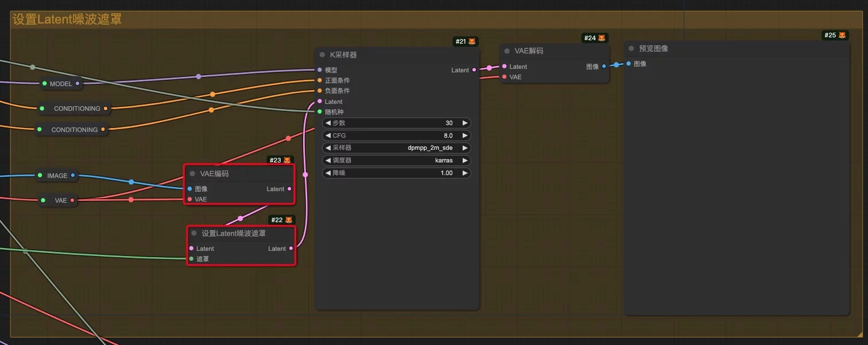
Task: Collapse the K采样器 node via its title dot
Action: click(x=323, y=55)
